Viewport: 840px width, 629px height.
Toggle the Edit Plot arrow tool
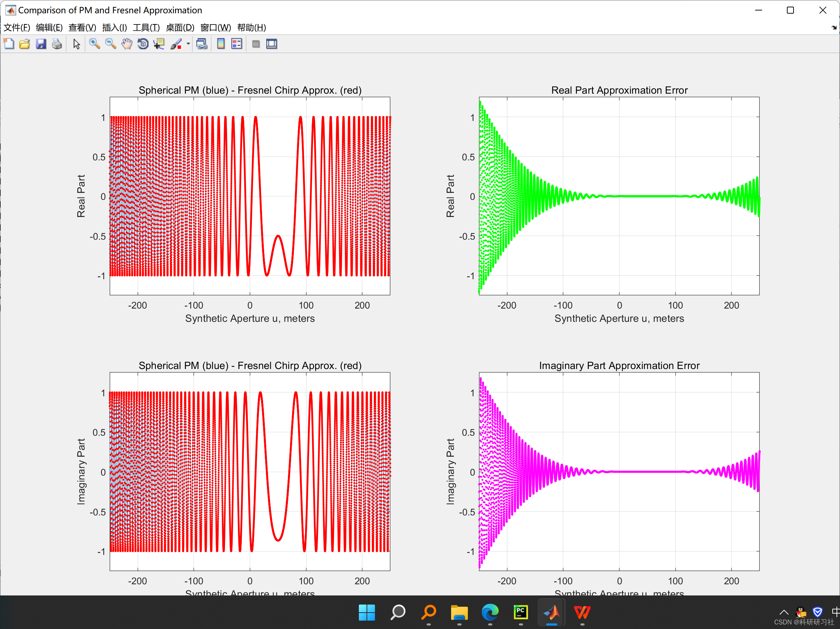[x=76, y=44]
